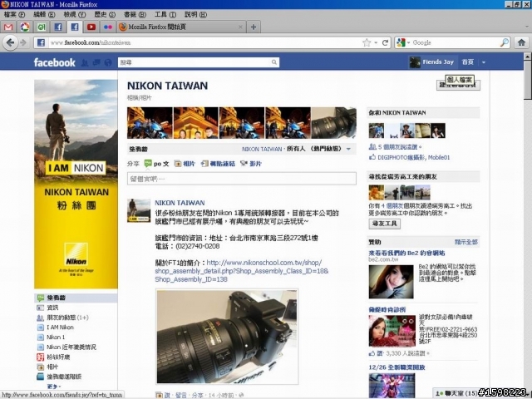Image resolution: width=532 pixels, height=399 pixels.
Task: Open a new tab with plus button
Action: pos(253,27)
